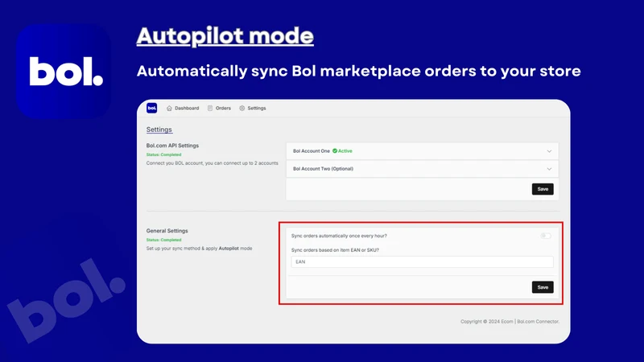The image size is (644, 362).
Task: Go to the Orders tab
Action: coord(219,109)
